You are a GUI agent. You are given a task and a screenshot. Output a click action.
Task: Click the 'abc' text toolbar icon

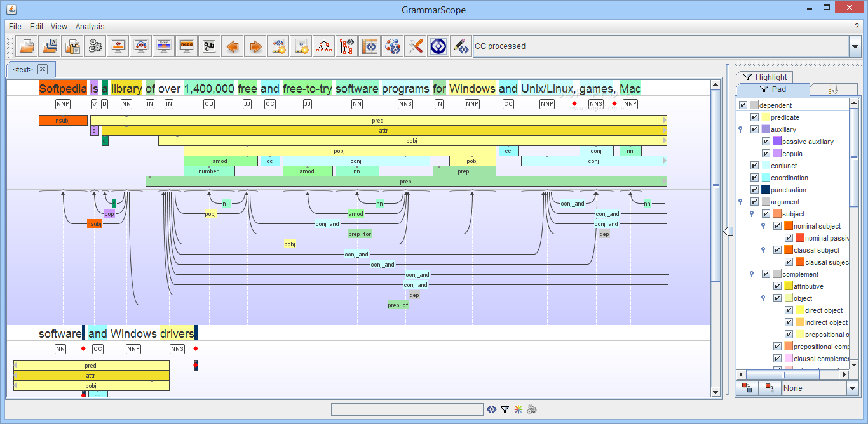click(210, 46)
